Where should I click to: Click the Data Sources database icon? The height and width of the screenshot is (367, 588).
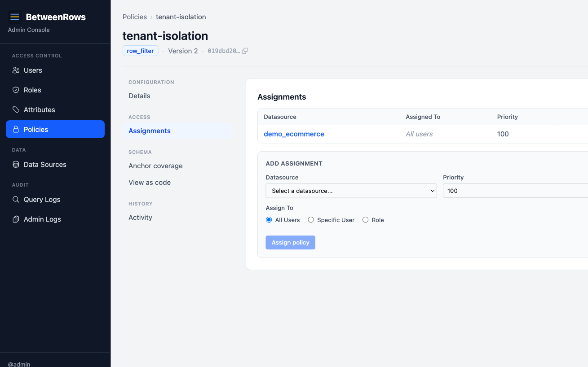(16, 165)
